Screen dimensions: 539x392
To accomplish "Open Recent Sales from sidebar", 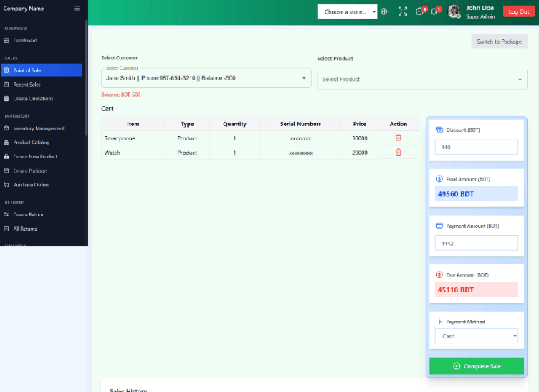I will (27, 85).
